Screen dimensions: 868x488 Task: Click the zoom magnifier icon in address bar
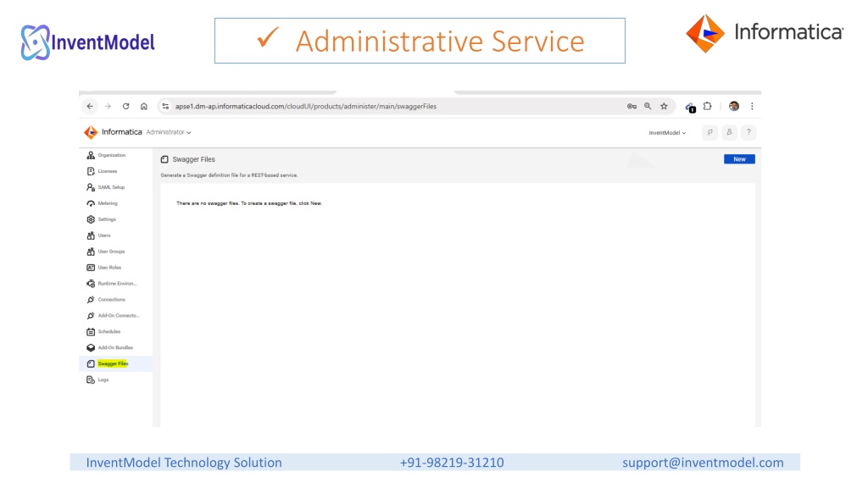(648, 106)
